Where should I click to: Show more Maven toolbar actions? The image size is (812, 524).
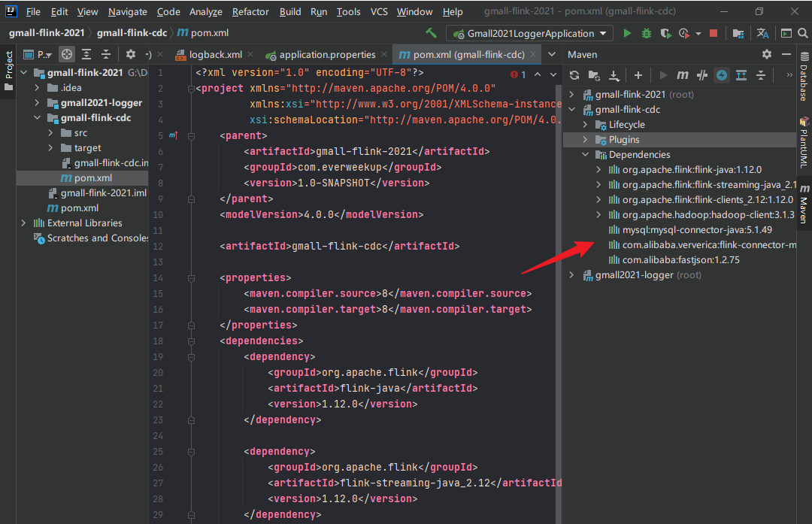789,75
